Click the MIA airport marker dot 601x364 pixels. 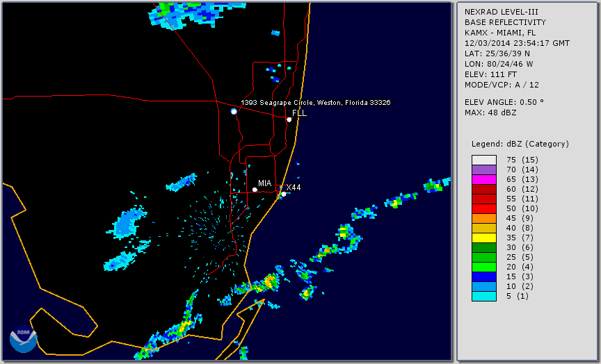pos(255,190)
